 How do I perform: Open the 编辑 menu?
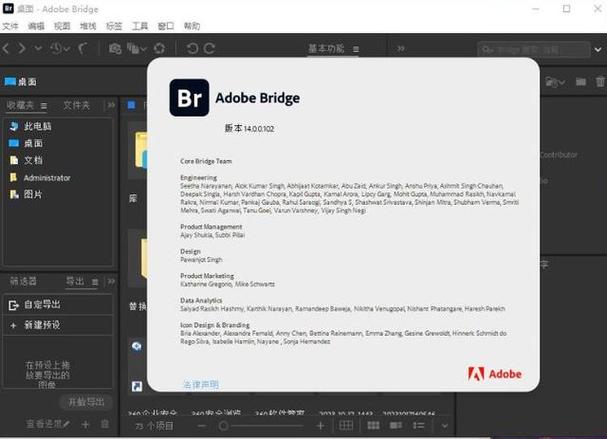(36, 26)
